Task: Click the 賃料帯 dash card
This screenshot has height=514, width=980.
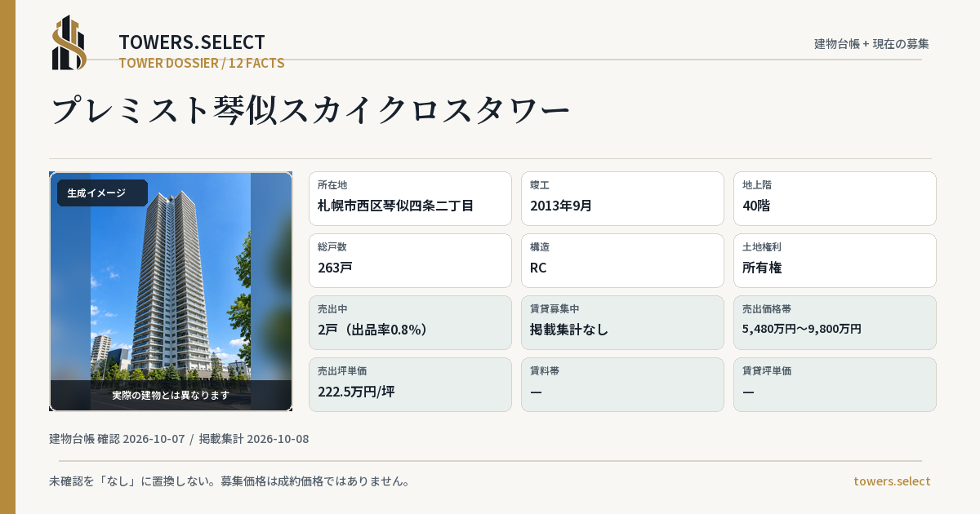Action: coord(622,384)
